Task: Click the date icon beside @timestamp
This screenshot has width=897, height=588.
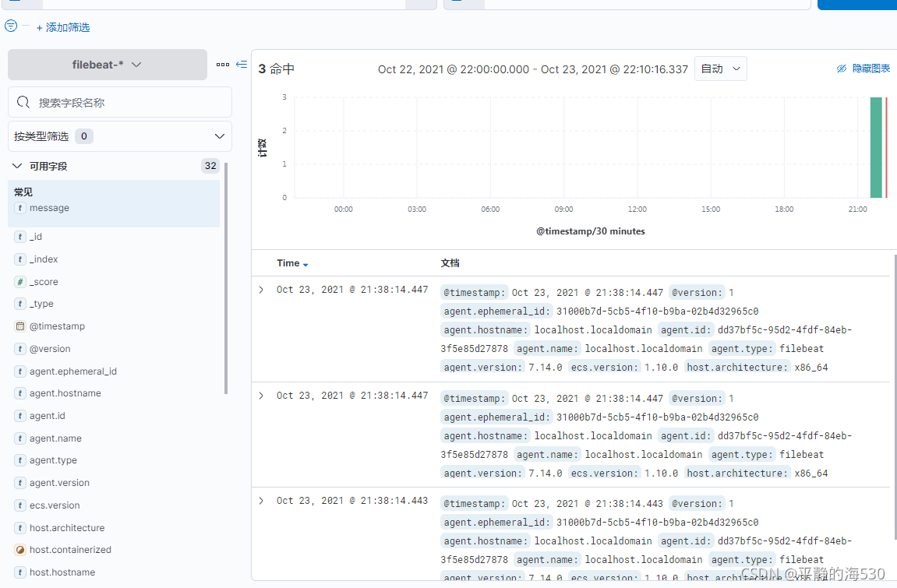Action: 20,326
